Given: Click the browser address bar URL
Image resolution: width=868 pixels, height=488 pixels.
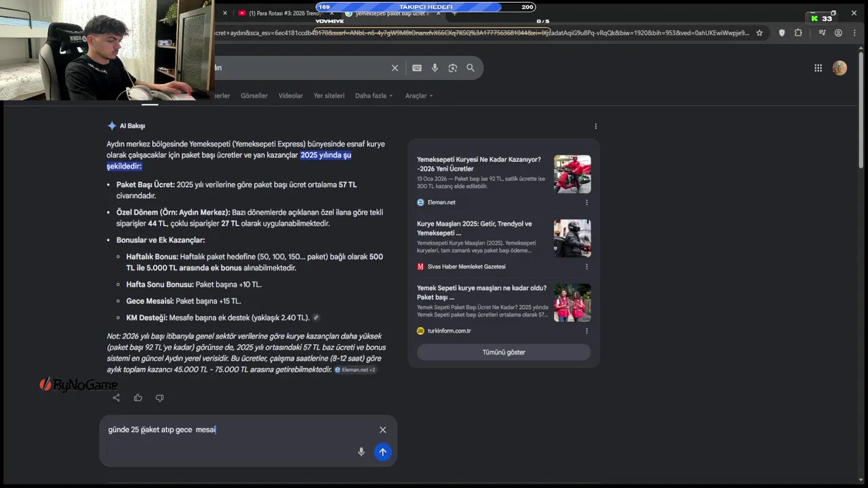Looking at the screenshot, I should coord(481,33).
